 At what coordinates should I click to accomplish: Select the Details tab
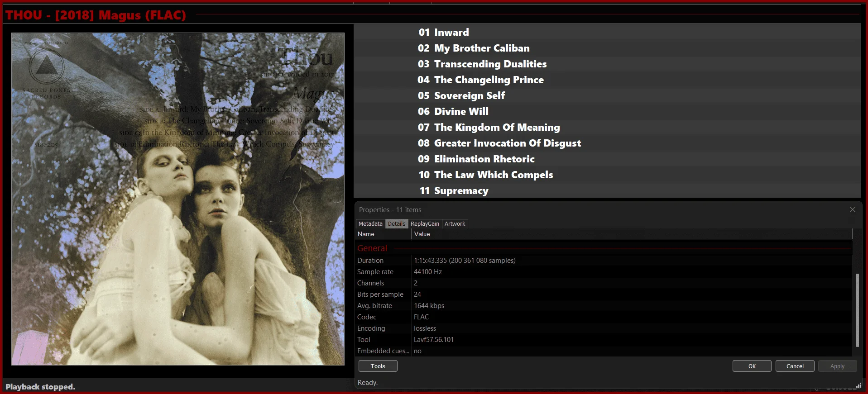[x=397, y=223]
